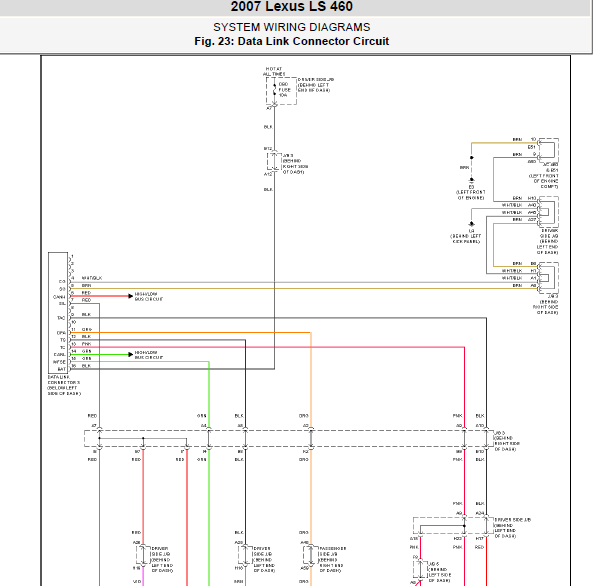This screenshot has height=586, width=601.
Task: Select the 'DATA LINK CONNECTOR 3' caption
Action: pyautogui.click(x=64, y=385)
